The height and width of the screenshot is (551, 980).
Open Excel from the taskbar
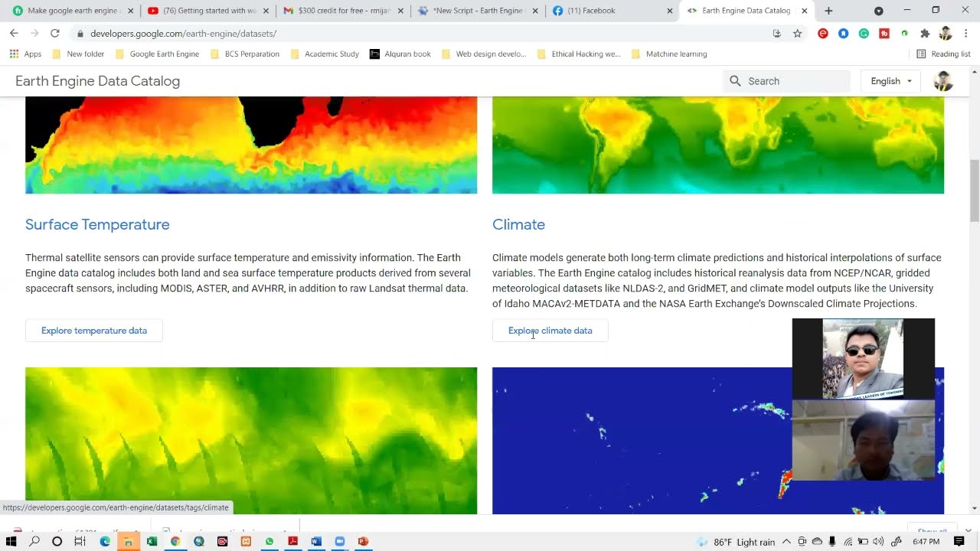[x=152, y=541]
